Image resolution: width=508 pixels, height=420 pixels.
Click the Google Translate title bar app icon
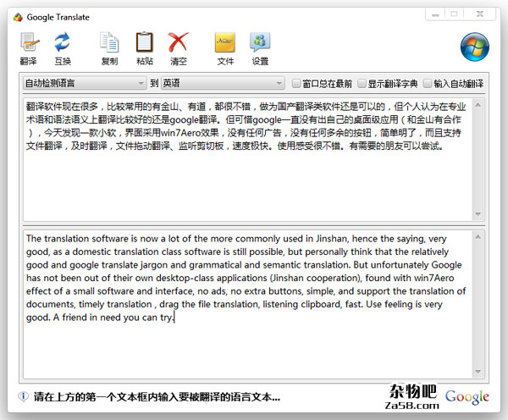[18, 17]
